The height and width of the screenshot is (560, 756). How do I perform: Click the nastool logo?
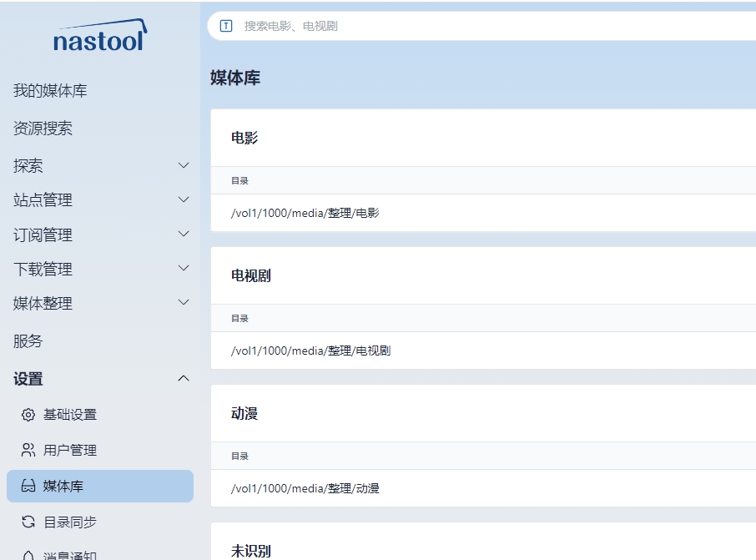(x=100, y=36)
